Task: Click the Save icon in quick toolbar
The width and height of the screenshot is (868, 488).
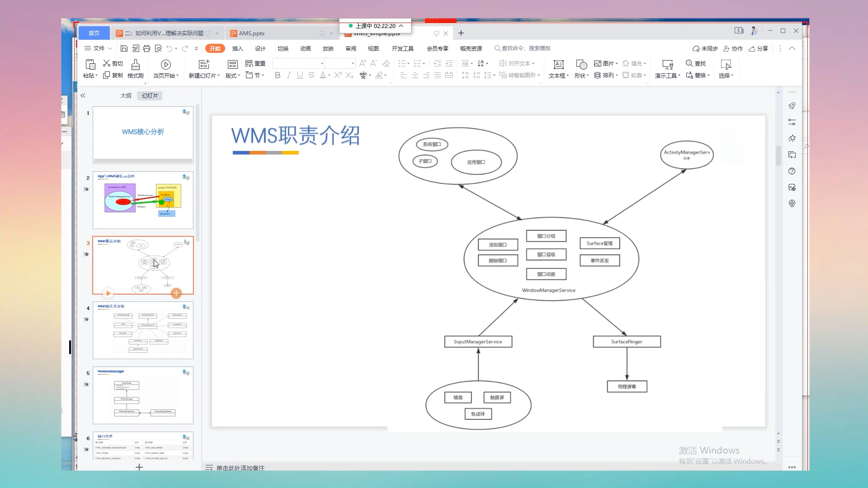Action: (x=124, y=48)
